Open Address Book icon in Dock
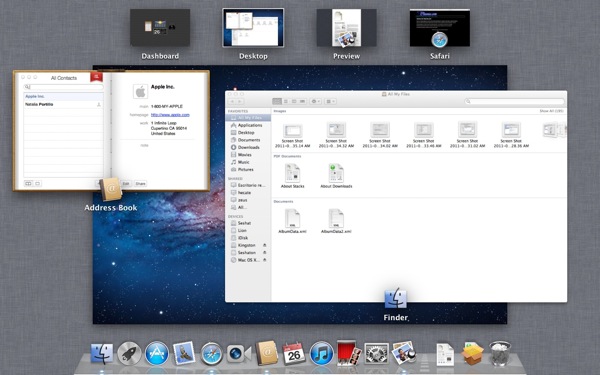The height and width of the screenshot is (375, 600). (x=266, y=353)
